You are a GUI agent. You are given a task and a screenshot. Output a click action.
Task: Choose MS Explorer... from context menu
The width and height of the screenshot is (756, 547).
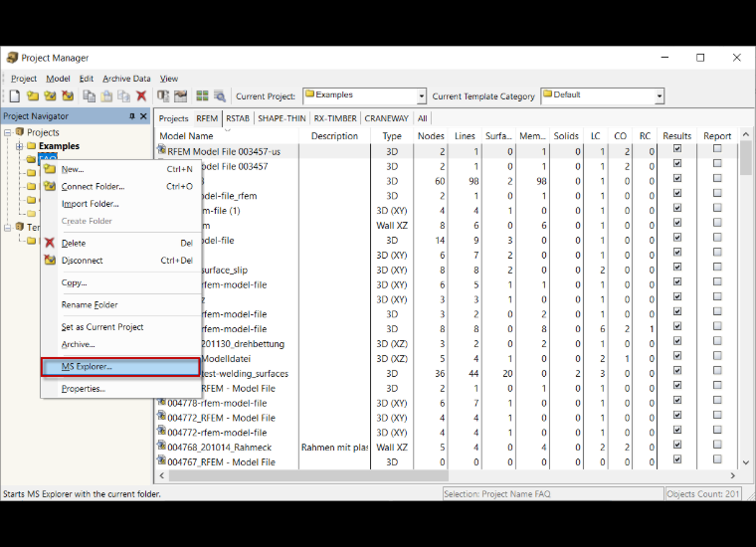(120, 367)
